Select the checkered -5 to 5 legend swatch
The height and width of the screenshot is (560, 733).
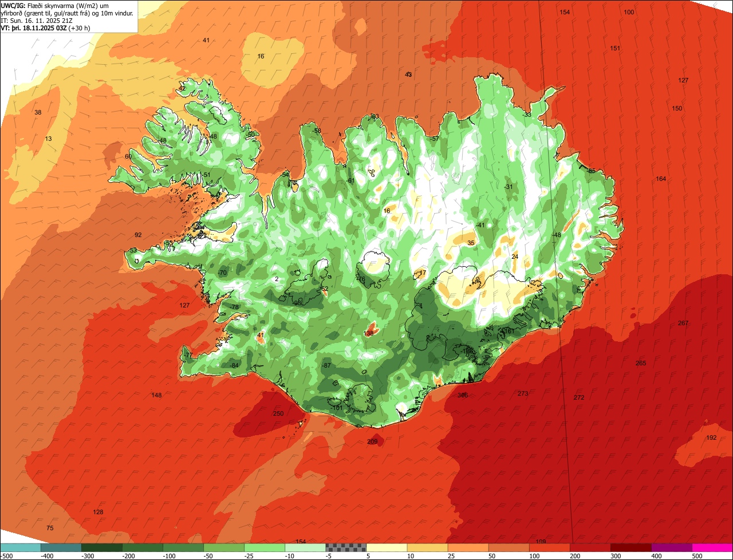(346, 547)
